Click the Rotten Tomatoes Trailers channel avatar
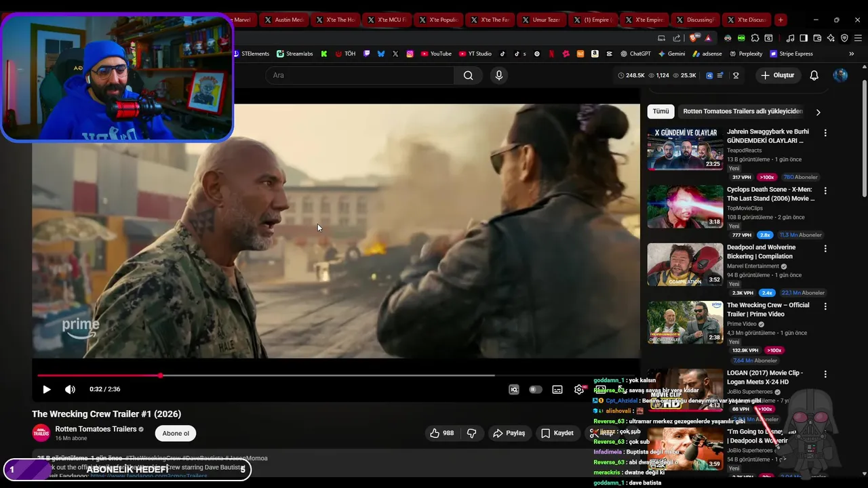 (41, 433)
